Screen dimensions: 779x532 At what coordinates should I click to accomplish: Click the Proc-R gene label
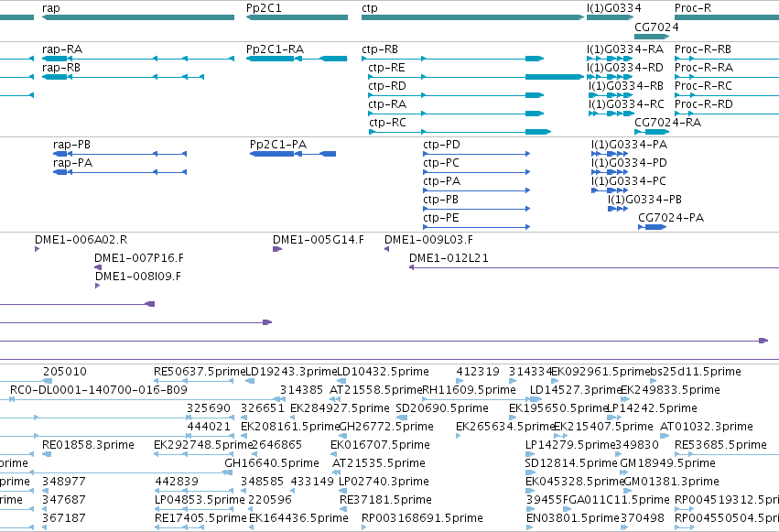(x=693, y=8)
